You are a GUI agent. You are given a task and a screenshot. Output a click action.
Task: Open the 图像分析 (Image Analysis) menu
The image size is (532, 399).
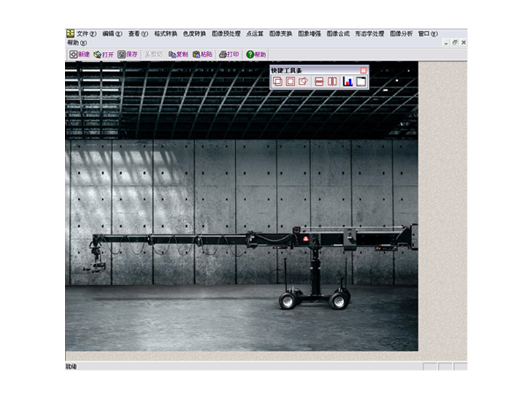coord(401,33)
